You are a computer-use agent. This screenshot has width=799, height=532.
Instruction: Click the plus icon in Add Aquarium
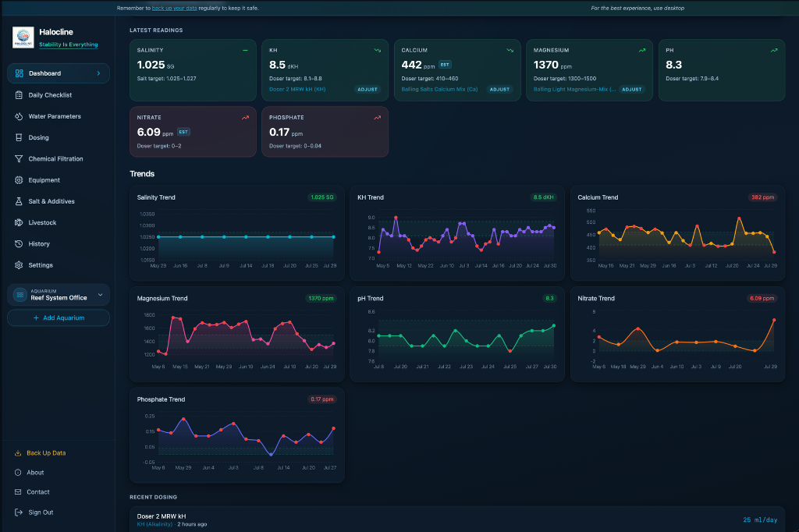(36, 318)
